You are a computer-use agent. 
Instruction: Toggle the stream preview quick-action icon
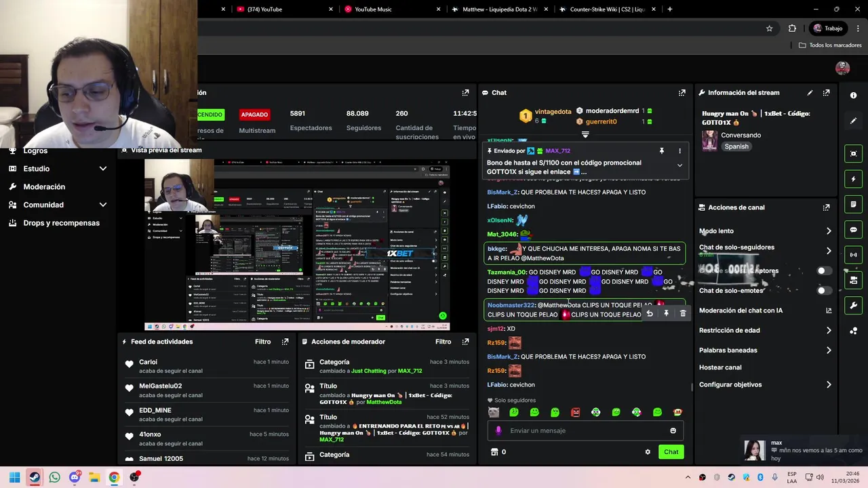coord(853,154)
